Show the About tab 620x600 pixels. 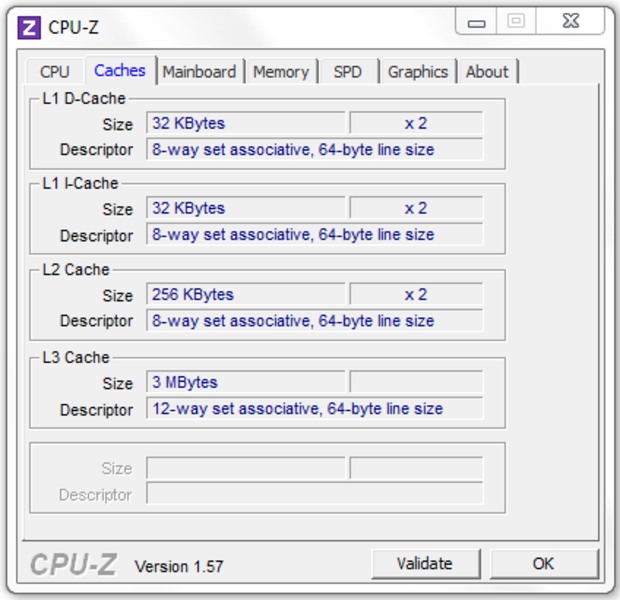pos(487,72)
